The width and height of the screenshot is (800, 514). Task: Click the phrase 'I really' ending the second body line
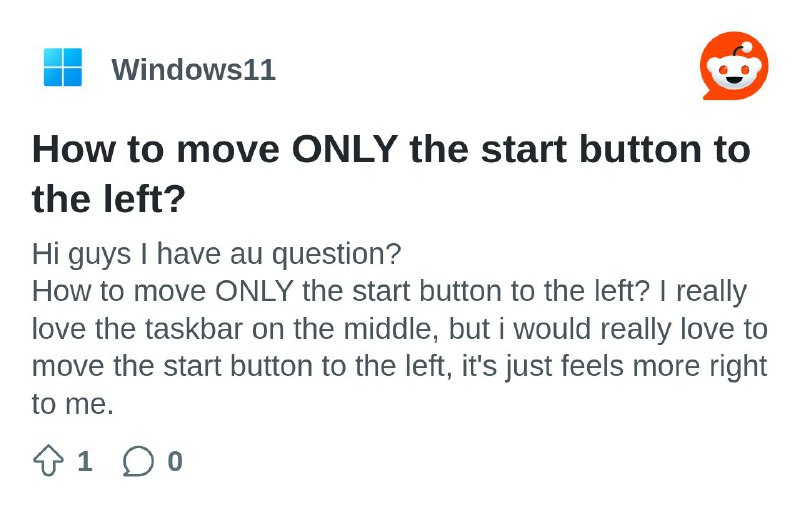703,292
